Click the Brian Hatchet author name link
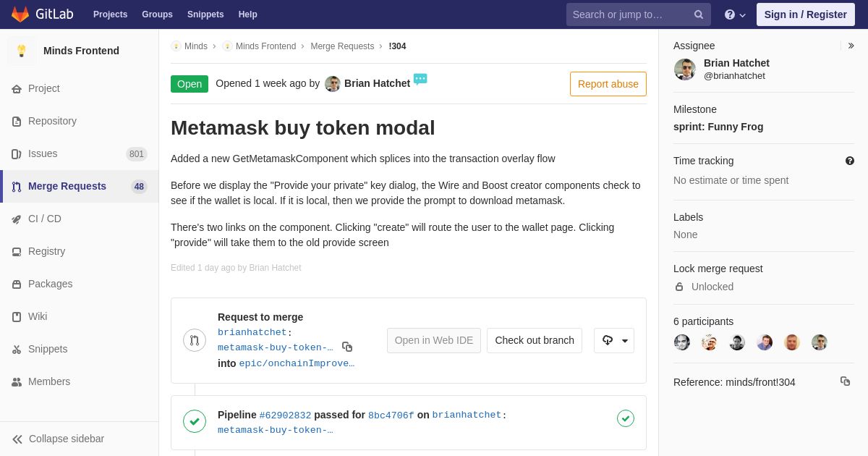This screenshot has width=868, height=456. (377, 83)
